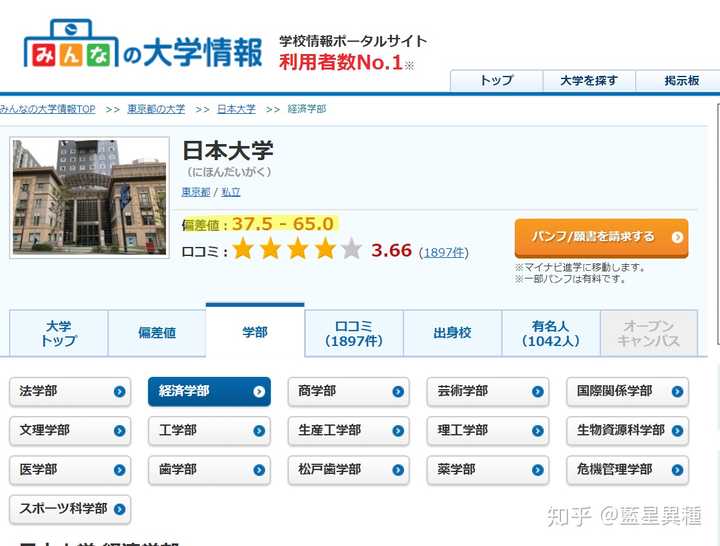Image resolution: width=720 pixels, height=546 pixels.
Task: Click the オープンキャンパス tab
Action: click(x=649, y=333)
